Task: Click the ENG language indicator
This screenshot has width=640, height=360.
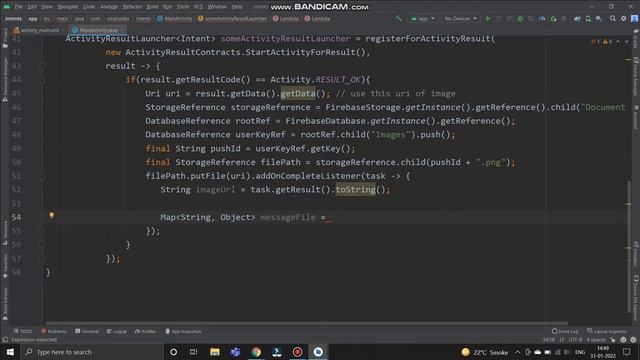Action: 580,352
